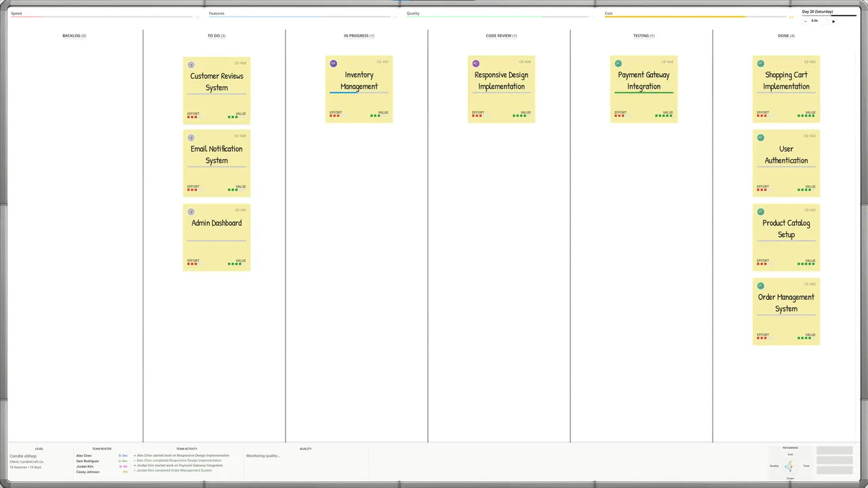Click the IN PROGRESS column header
This screenshot has width=868, height=488.
pos(359,36)
